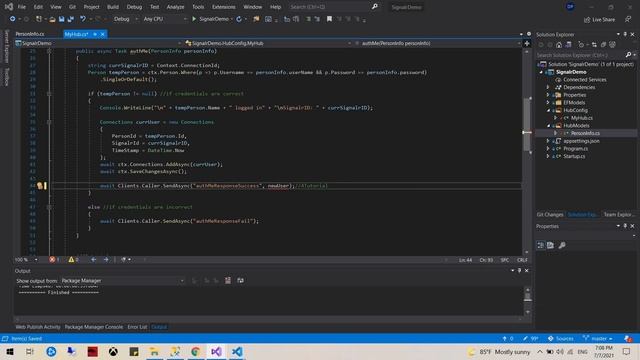640x360 pixels.
Task: Expand the appsettings.json node
Action: pos(548,141)
